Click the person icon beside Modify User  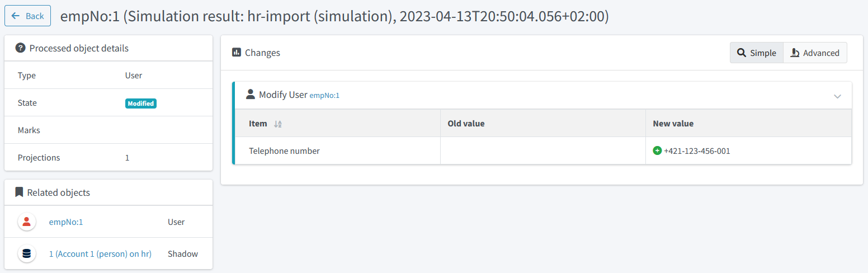tap(251, 95)
